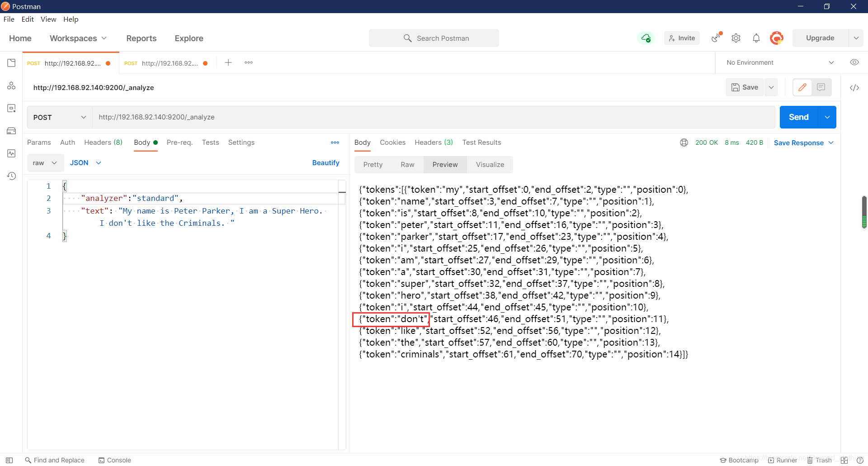Add a new request tab
The width and height of the screenshot is (868, 466).
pos(228,62)
